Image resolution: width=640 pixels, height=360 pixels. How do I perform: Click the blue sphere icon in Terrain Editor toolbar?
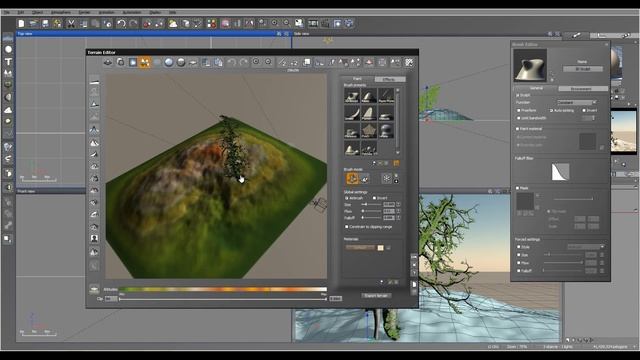click(169, 62)
